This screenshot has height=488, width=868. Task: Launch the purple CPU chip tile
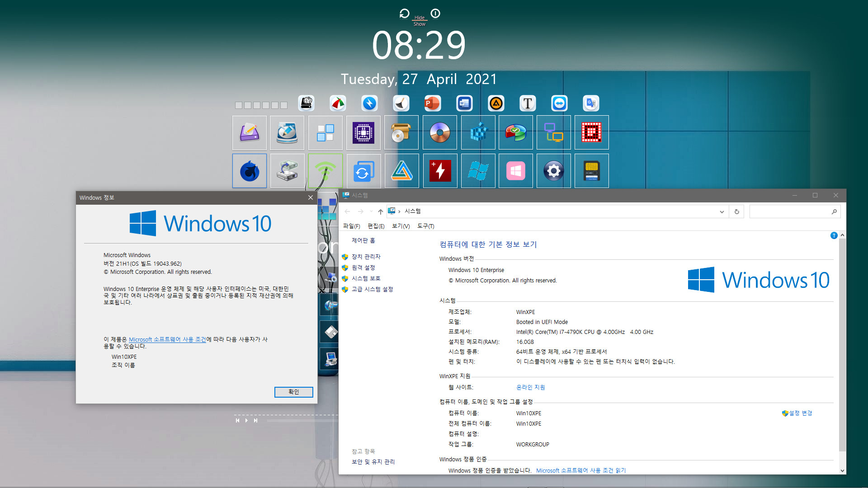click(363, 132)
